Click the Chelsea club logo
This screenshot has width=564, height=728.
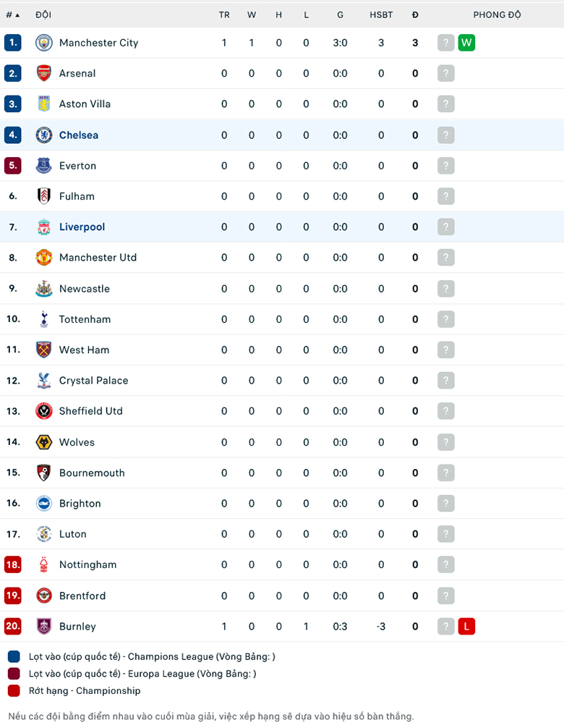click(44, 135)
